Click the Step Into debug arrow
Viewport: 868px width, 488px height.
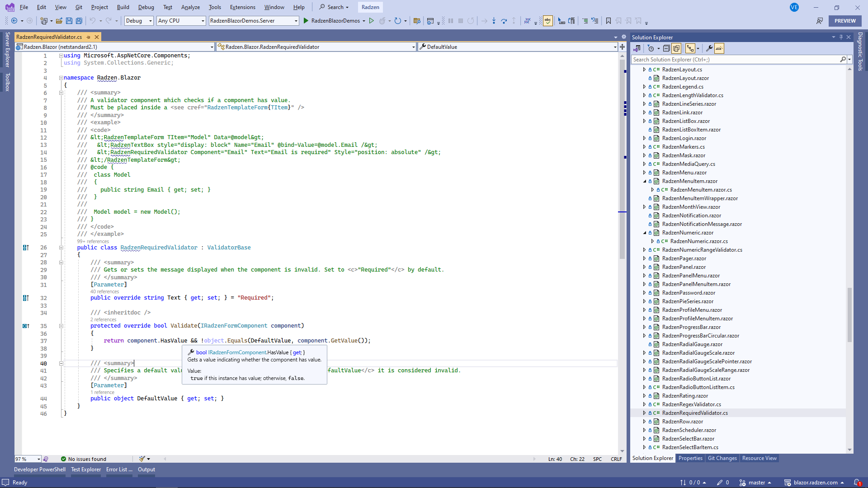494,21
